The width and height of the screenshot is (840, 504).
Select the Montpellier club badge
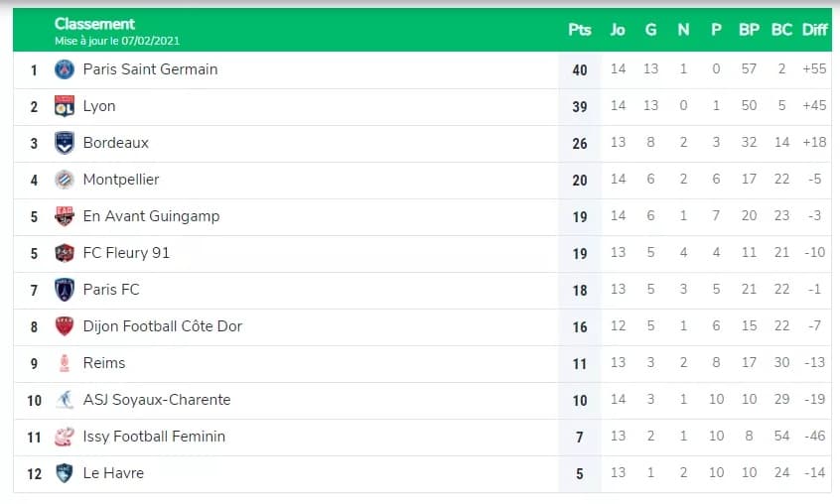point(65,180)
